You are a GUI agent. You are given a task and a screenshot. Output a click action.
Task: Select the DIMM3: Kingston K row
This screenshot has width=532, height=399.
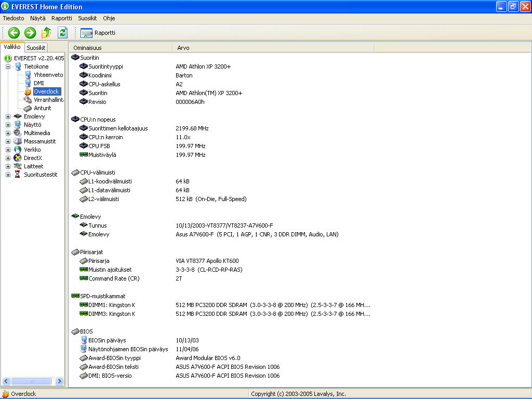[x=300, y=314]
